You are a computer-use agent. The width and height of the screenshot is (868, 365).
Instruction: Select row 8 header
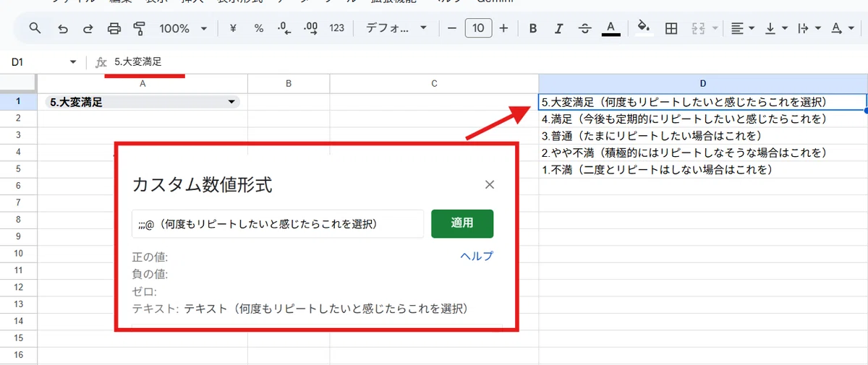tap(18, 220)
